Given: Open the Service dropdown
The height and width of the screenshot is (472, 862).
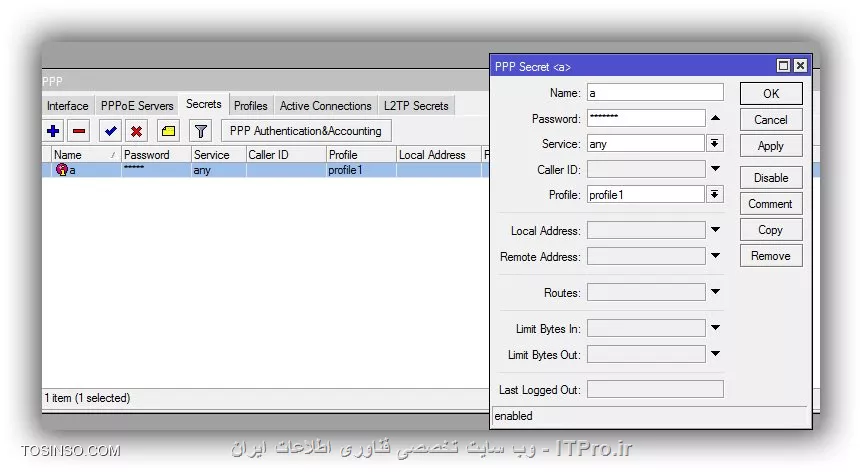Looking at the screenshot, I should click(x=714, y=143).
